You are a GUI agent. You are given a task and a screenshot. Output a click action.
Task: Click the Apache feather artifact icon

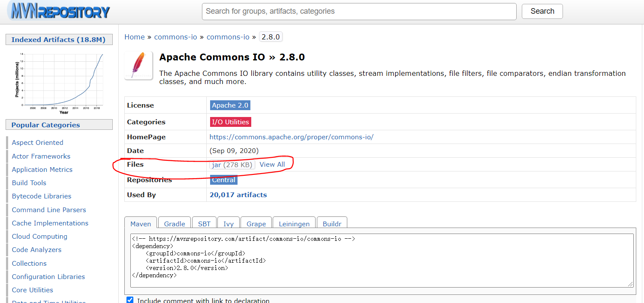pos(138,66)
